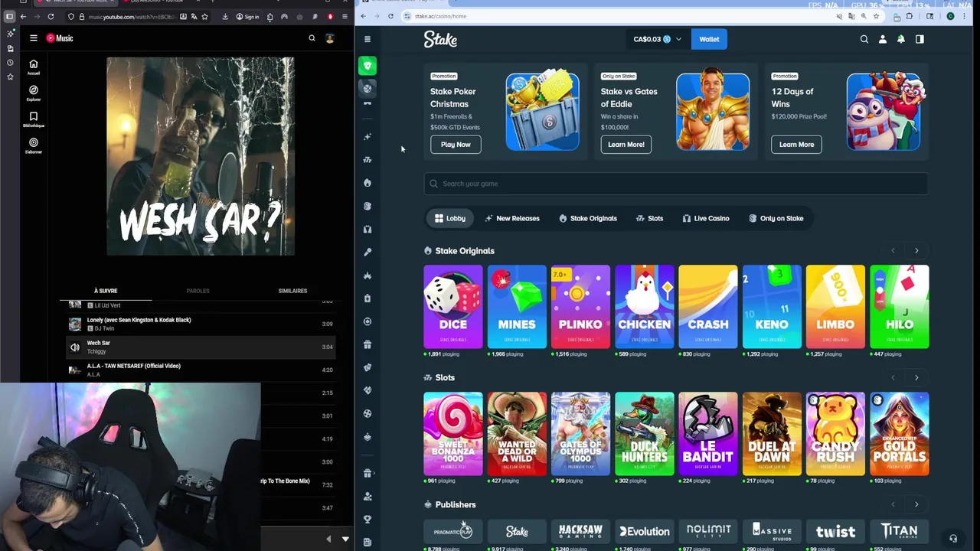Viewport: 980px width, 551px height.
Task: Select the Lobby tab
Action: (x=449, y=218)
